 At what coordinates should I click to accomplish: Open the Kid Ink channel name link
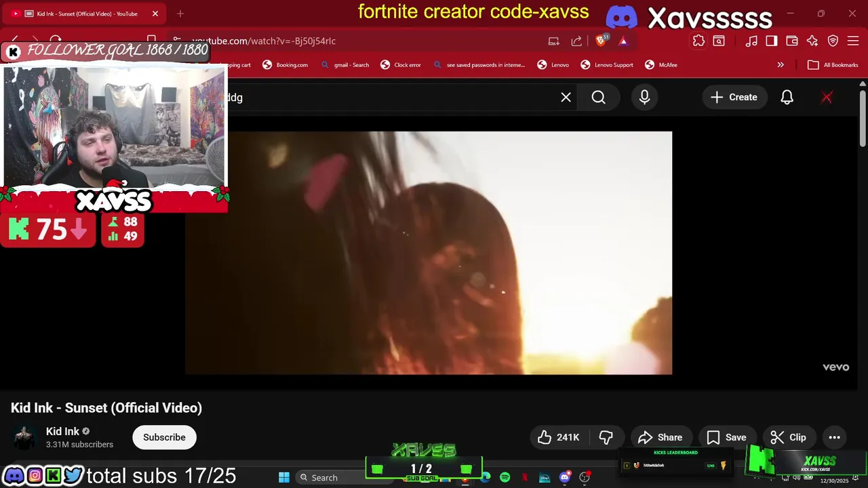(x=62, y=431)
